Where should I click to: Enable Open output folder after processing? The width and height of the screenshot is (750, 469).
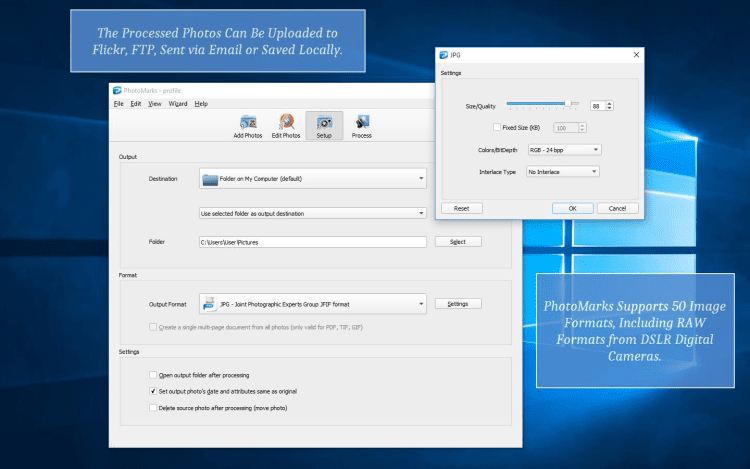click(153, 375)
